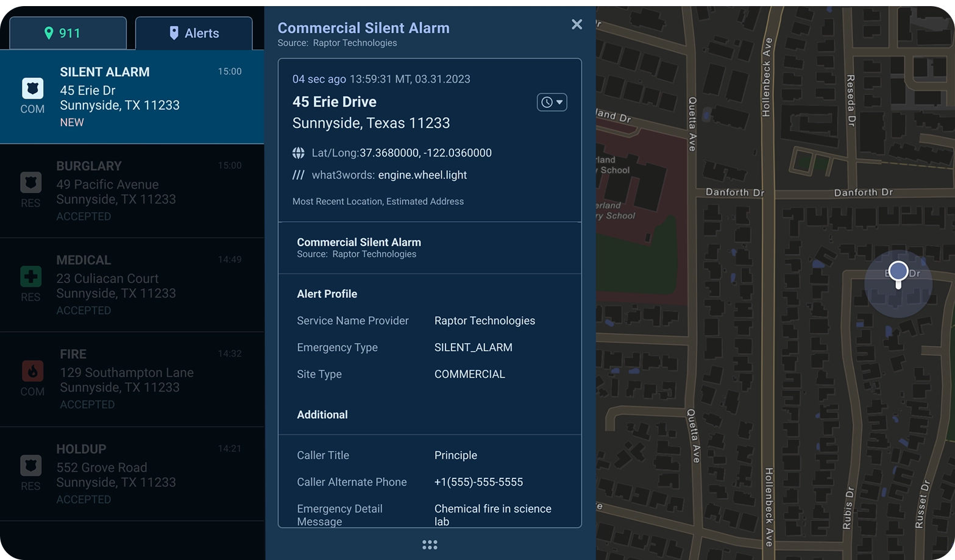Click the Lat/Long coordinates value
This screenshot has height=560, width=955.
pos(425,153)
